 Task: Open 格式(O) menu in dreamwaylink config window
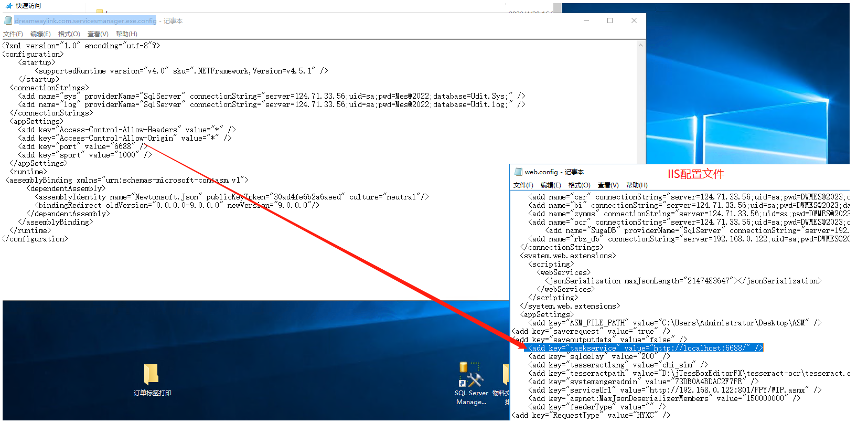click(69, 34)
